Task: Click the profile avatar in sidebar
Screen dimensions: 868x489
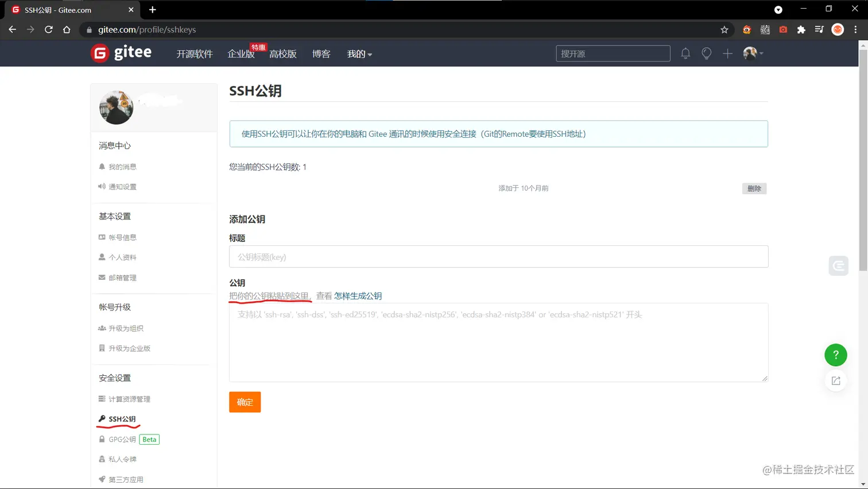Action: click(117, 107)
